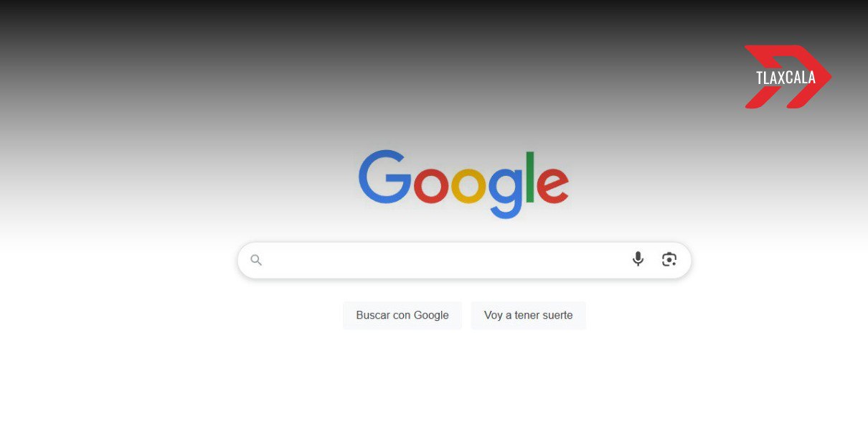Click the red first o in Google
The height and width of the screenshot is (448, 868).
431,185
